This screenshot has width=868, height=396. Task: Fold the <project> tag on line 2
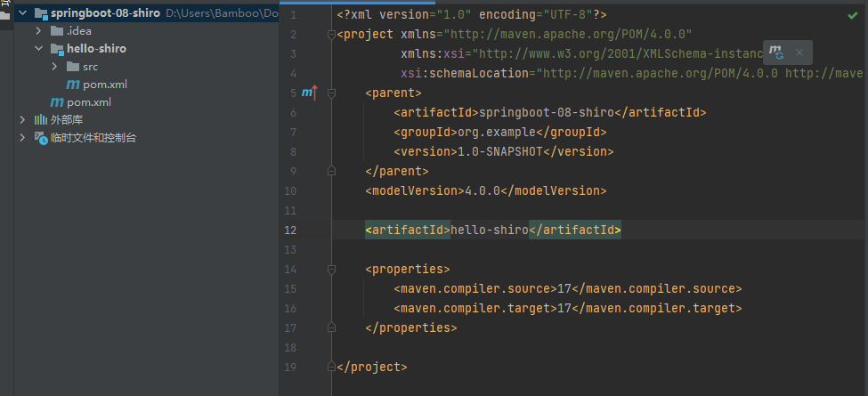click(x=331, y=35)
